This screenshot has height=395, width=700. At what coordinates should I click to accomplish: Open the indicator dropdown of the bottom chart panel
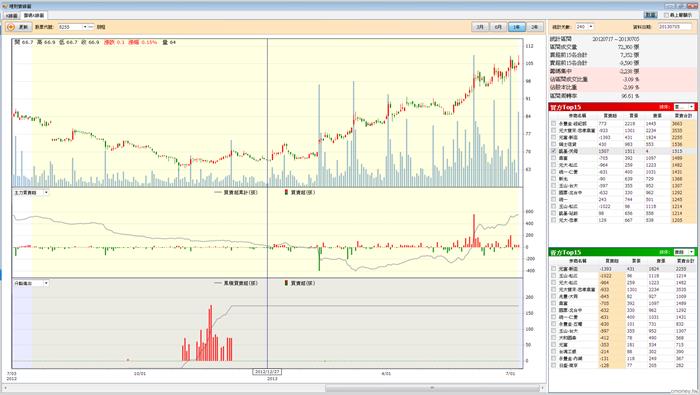46,283
